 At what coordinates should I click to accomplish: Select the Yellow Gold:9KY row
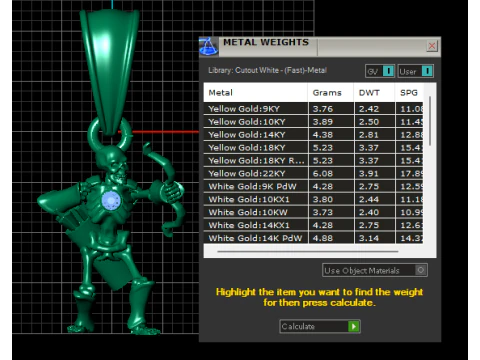coord(313,109)
